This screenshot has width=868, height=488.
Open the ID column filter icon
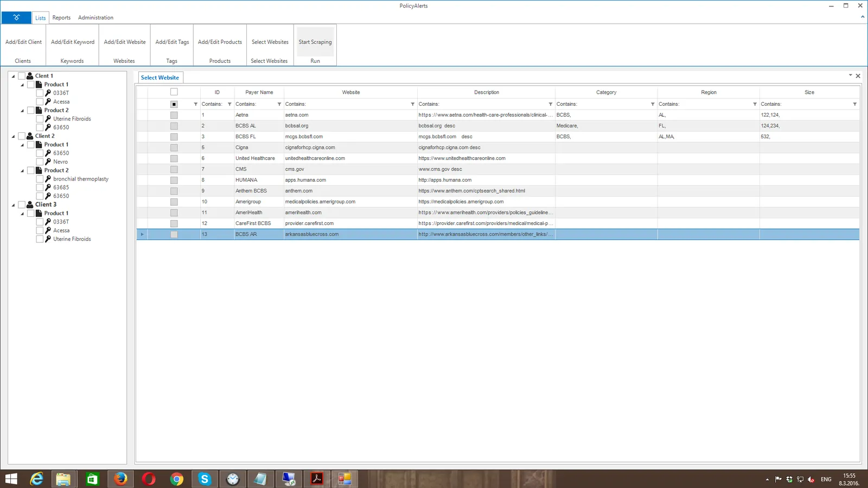click(229, 104)
